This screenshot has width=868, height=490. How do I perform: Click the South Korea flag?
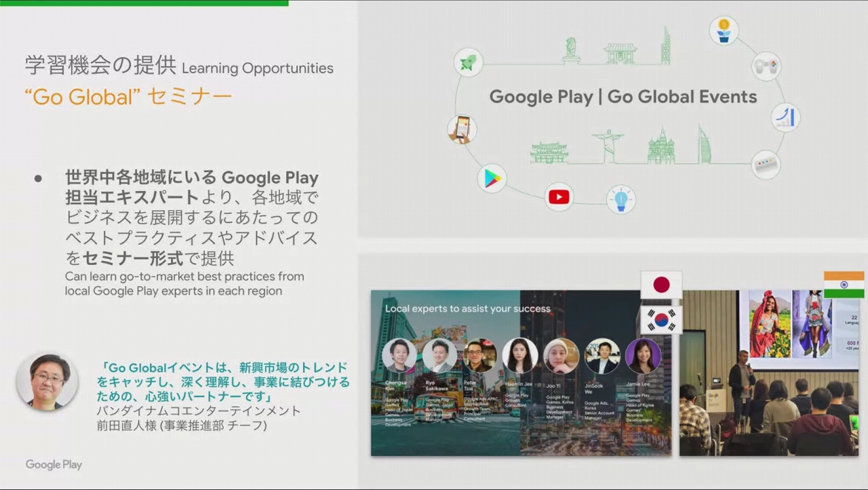tap(661, 319)
